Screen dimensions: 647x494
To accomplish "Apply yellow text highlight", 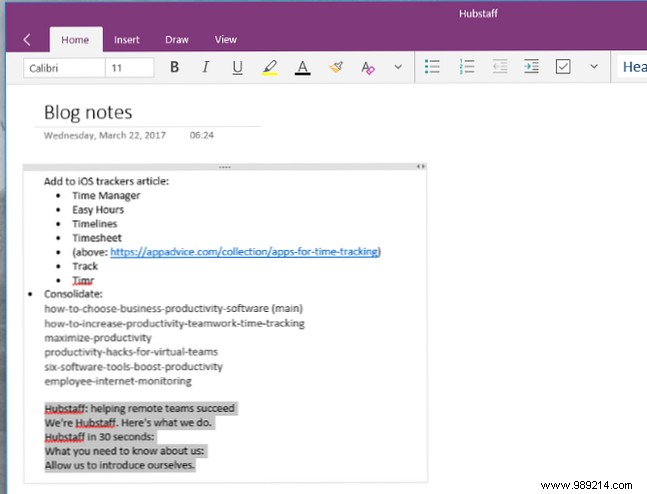I will point(270,67).
